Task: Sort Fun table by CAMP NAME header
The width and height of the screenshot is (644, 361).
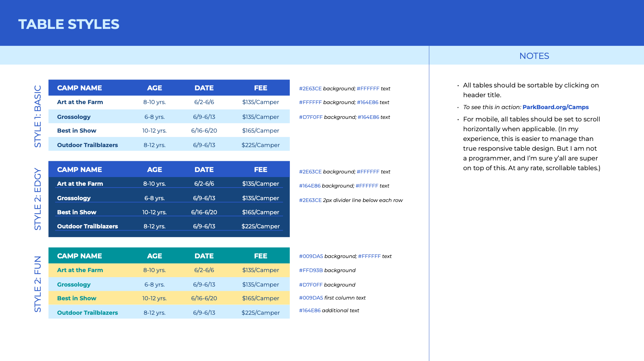Action: pyautogui.click(x=79, y=256)
